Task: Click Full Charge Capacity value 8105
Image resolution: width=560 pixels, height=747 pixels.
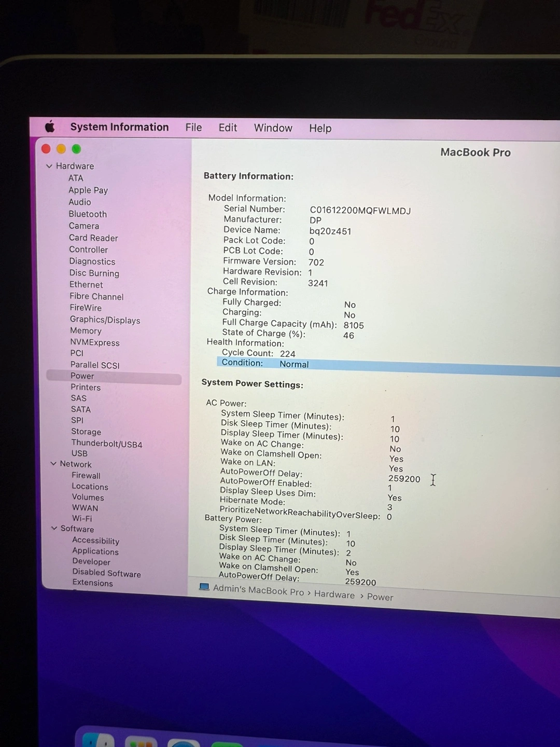Action: [354, 325]
